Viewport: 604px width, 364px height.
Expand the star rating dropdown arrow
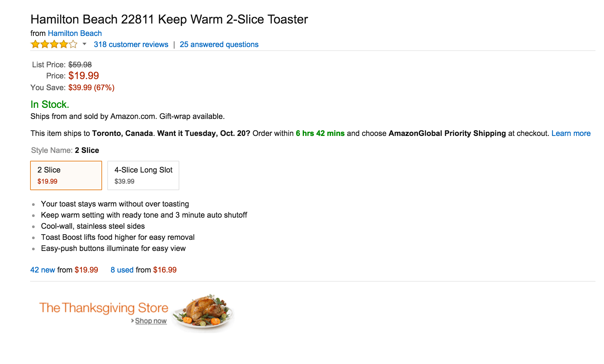[84, 44]
